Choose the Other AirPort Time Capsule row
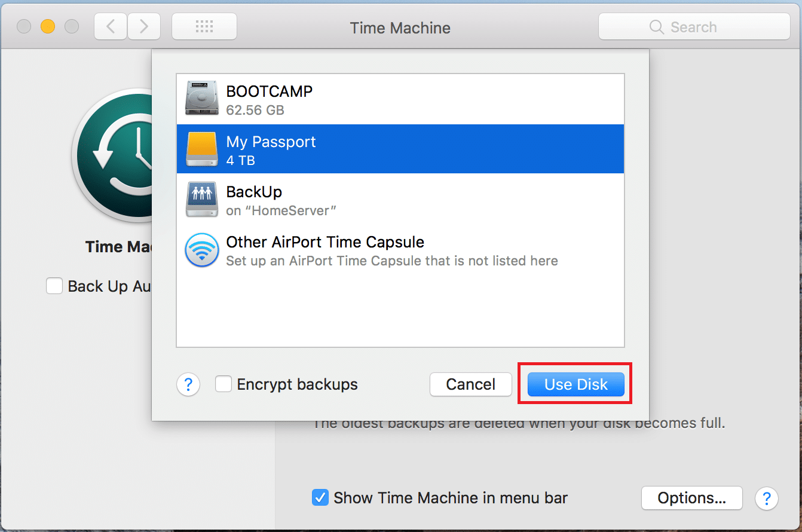Image resolution: width=802 pixels, height=532 pixels. click(x=400, y=250)
